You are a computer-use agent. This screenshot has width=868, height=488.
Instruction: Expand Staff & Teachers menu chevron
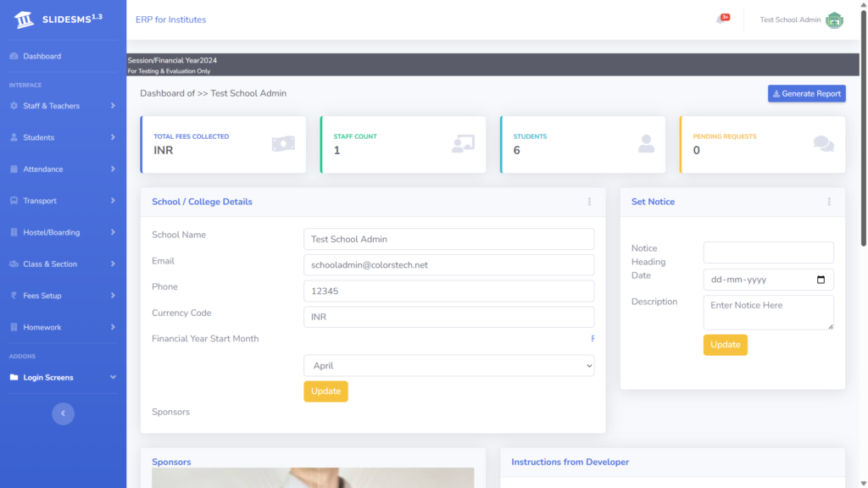(x=113, y=106)
